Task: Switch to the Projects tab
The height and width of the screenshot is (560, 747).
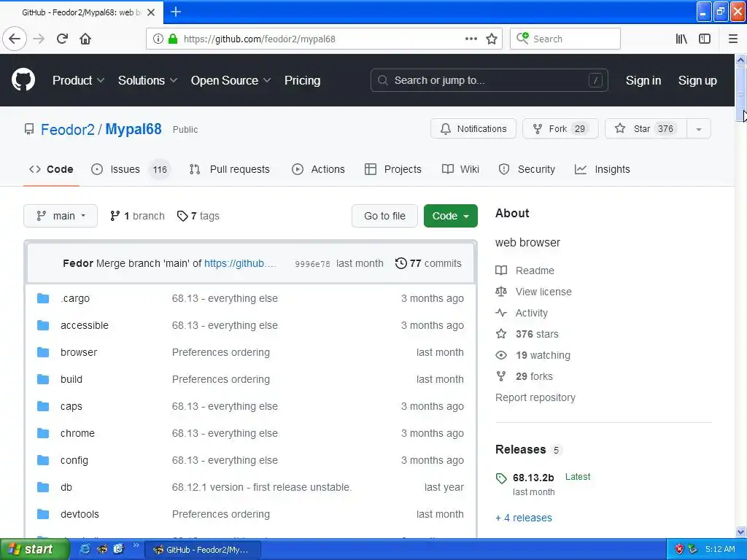Action: pyautogui.click(x=392, y=169)
